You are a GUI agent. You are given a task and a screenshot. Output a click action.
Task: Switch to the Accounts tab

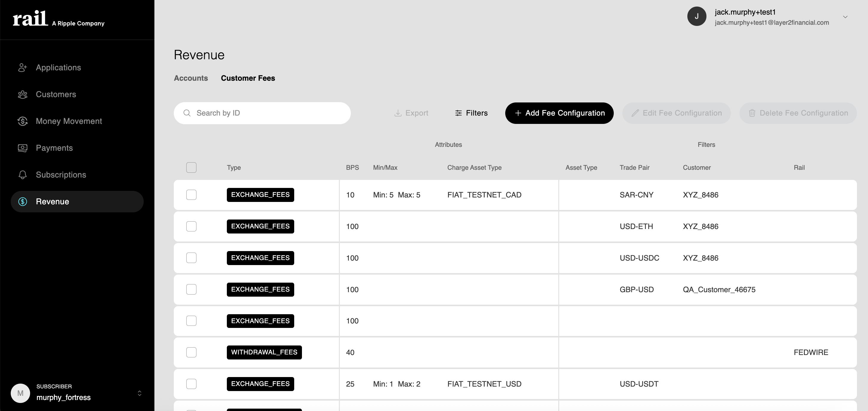pos(191,78)
